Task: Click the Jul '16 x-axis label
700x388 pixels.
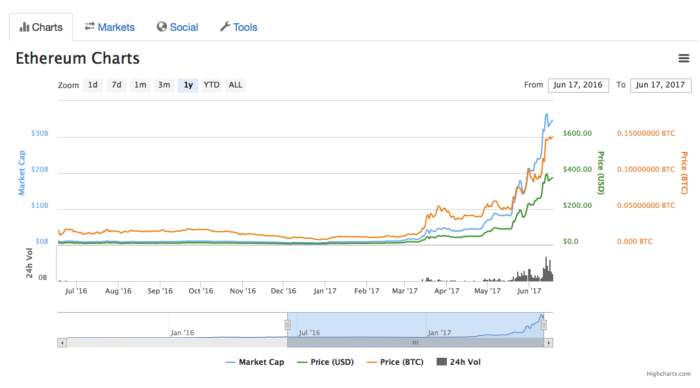Action: click(x=76, y=291)
